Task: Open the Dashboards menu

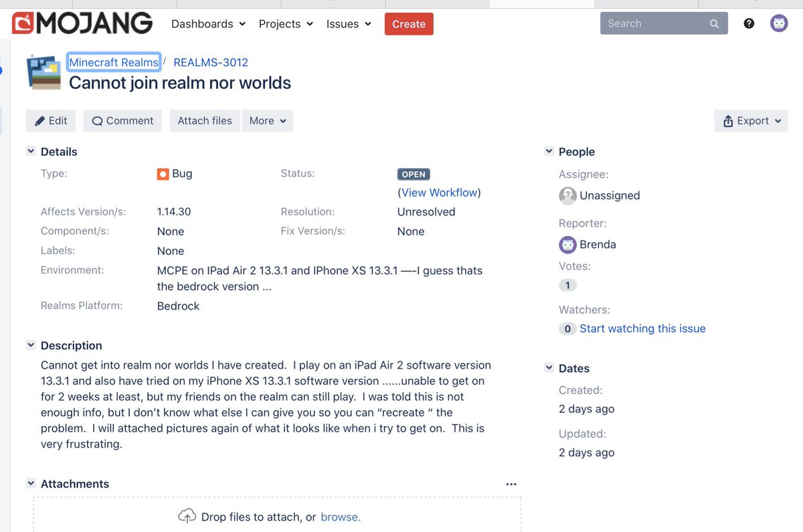Action: pos(209,24)
